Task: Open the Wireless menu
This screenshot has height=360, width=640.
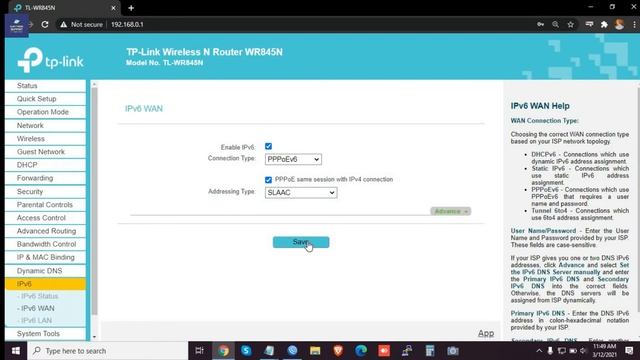Action: [45, 139]
